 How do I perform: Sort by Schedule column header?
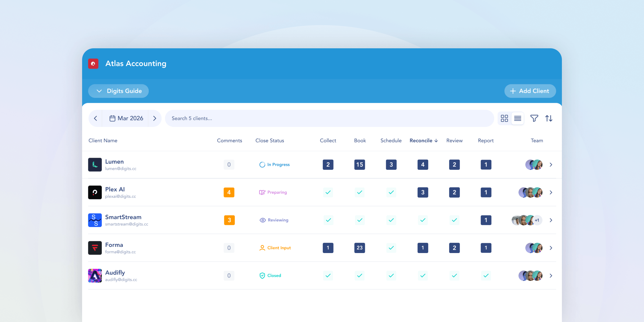[x=391, y=140]
